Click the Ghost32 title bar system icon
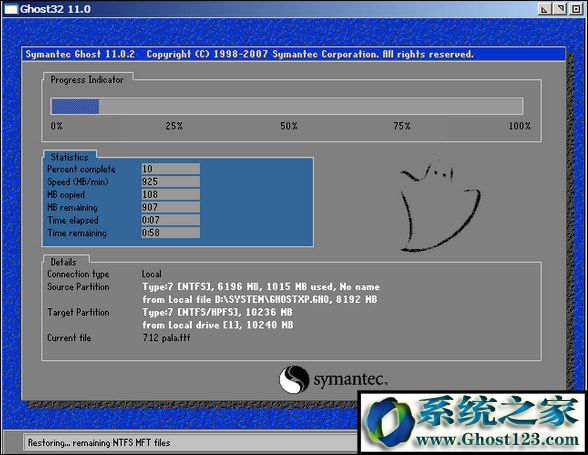The width and height of the screenshot is (588, 455). tap(11, 9)
